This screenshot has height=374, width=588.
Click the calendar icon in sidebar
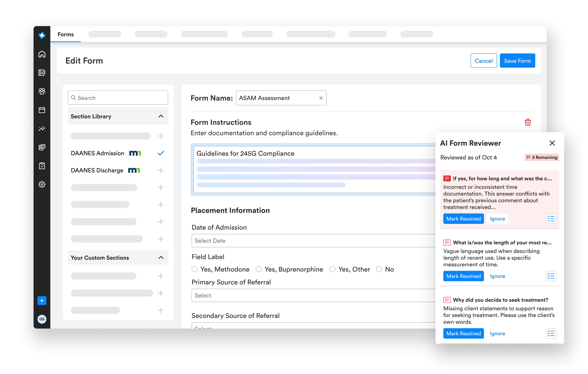pyautogui.click(x=42, y=110)
